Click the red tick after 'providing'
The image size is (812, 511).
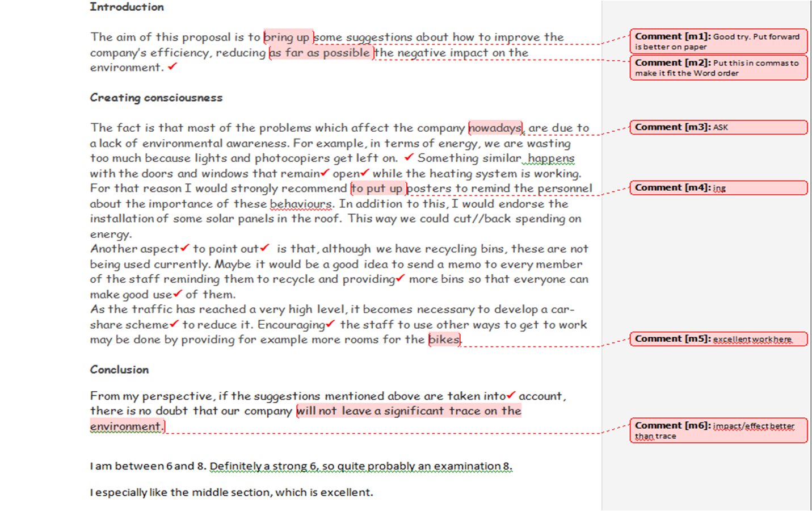tap(401, 278)
